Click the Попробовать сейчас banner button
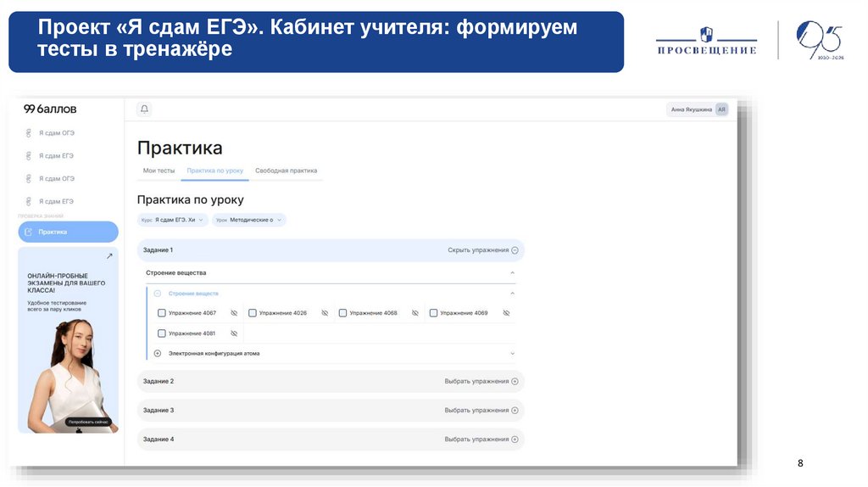The image size is (868, 487). coord(88,423)
